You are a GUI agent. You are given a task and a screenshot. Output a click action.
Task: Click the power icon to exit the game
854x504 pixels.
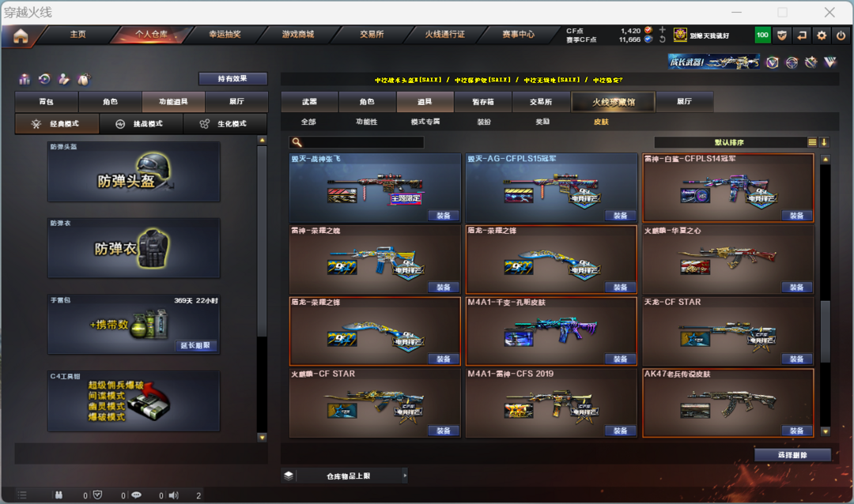click(841, 36)
